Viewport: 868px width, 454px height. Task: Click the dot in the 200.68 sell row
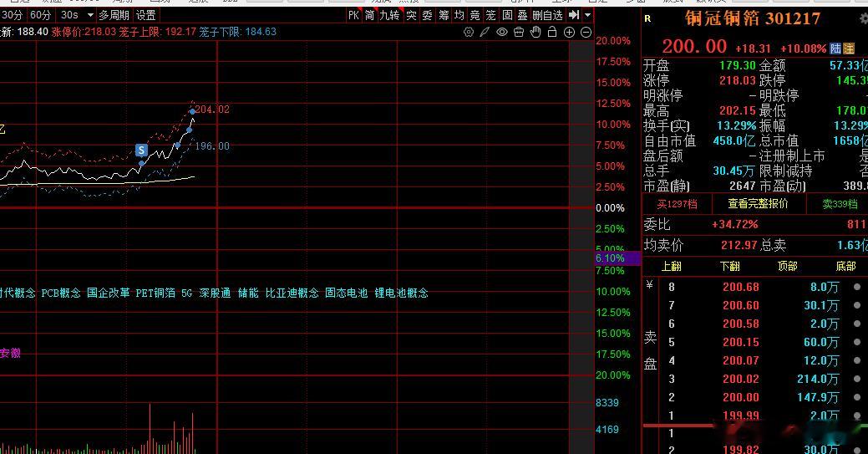click(857, 287)
